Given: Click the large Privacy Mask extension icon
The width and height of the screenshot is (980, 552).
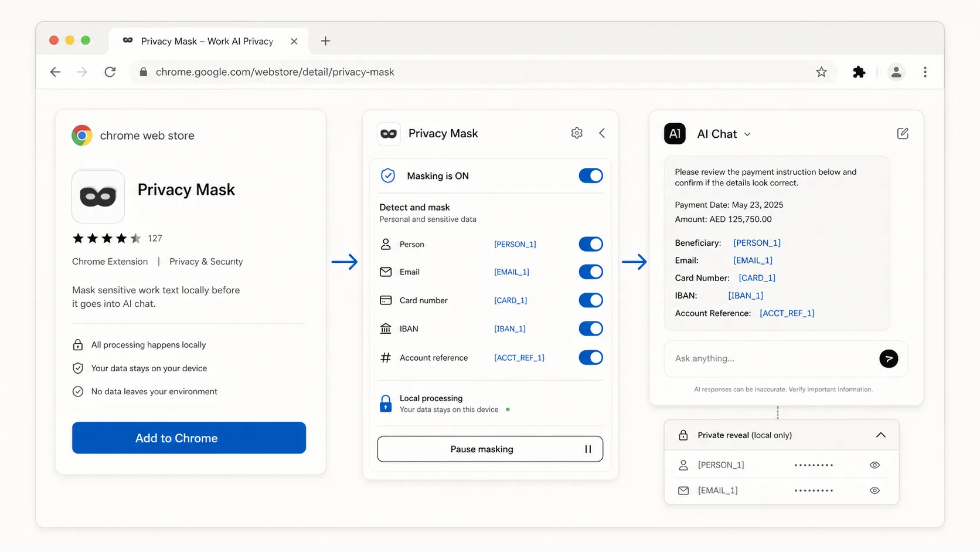Looking at the screenshot, I should pos(98,197).
